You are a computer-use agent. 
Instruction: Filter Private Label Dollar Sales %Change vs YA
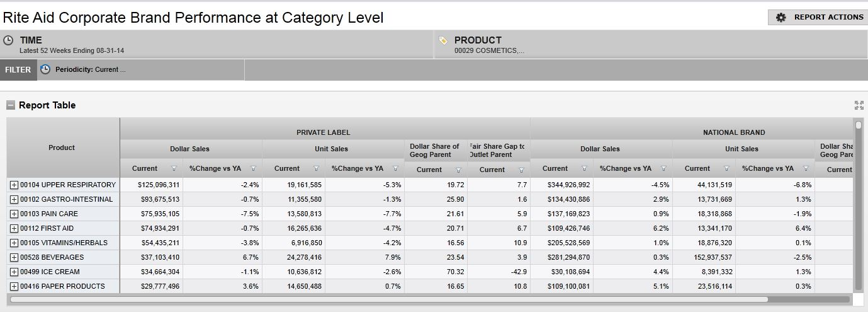click(253, 169)
